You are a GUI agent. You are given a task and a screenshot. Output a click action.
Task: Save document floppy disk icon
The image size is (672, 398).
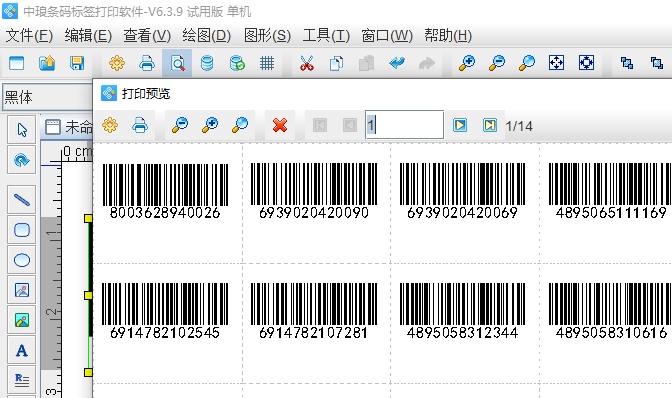77,63
